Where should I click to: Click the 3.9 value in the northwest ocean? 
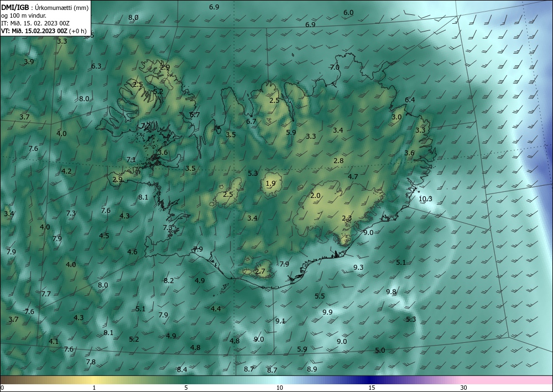tap(29, 62)
